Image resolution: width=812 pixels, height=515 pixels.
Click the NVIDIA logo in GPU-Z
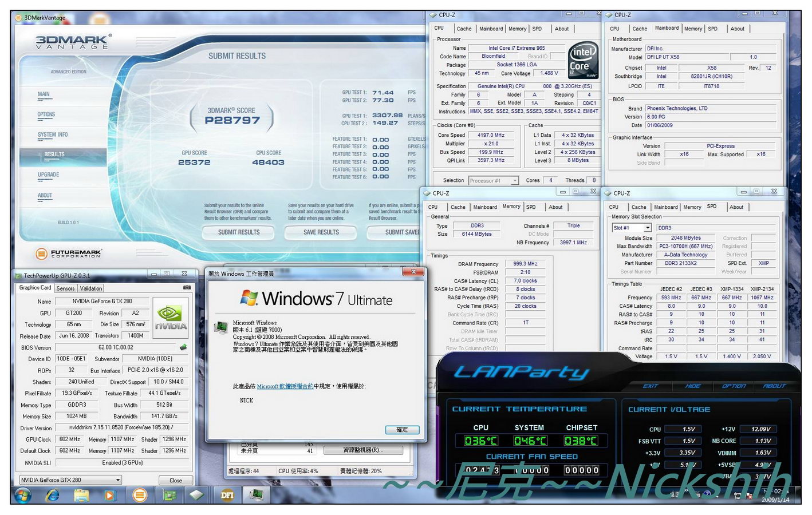pos(171,319)
